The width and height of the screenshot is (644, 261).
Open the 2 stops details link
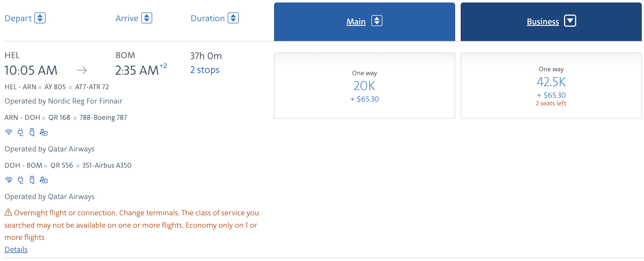tap(204, 70)
